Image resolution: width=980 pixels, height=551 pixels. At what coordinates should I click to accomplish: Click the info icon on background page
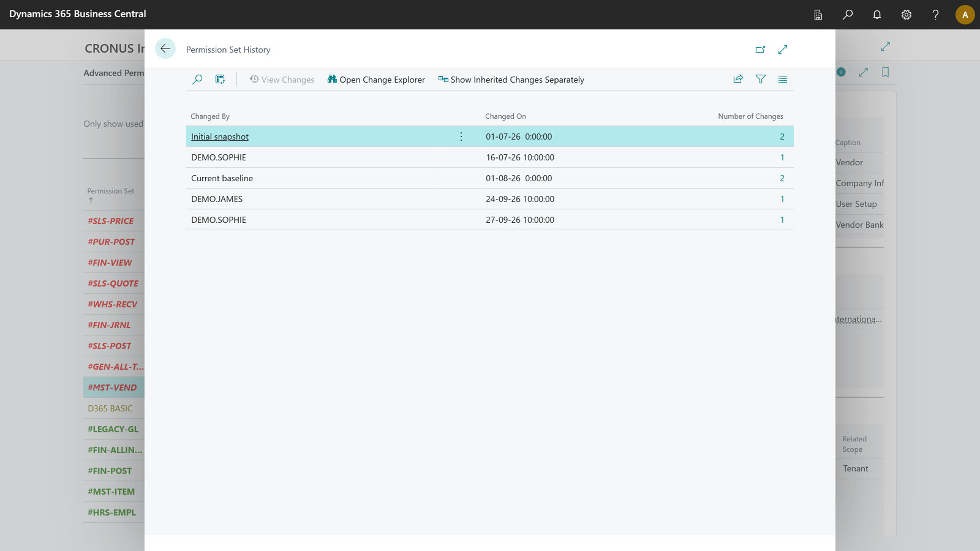tap(841, 72)
